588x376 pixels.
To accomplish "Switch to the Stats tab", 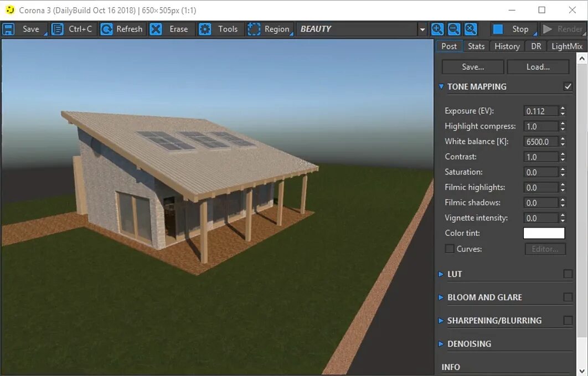I will coord(476,46).
